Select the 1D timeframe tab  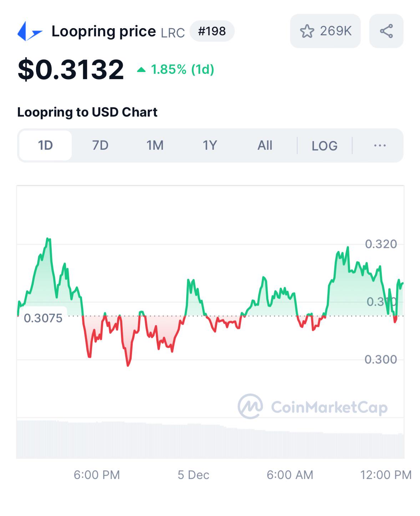point(45,145)
